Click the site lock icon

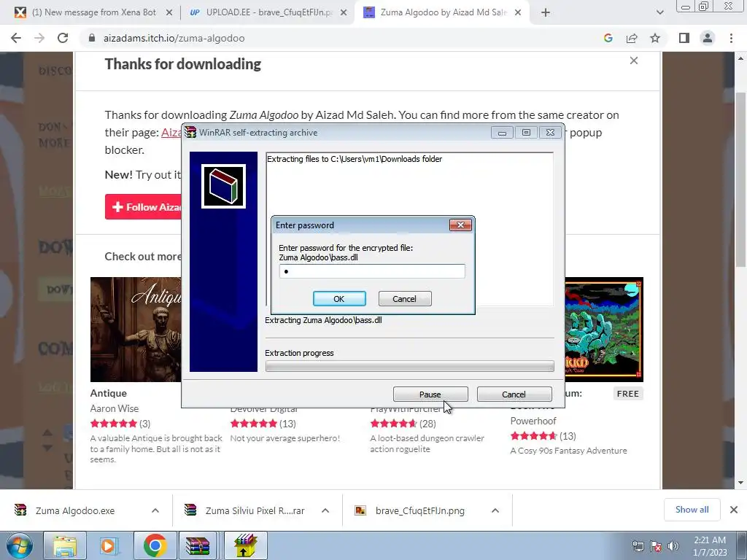[x=92, y=38]
